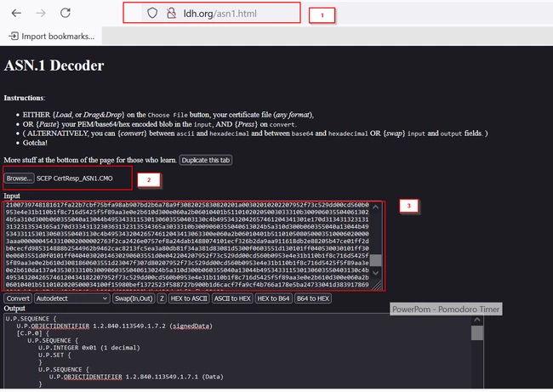Click the Z button

pyautogui.click(x=162, y=298)
